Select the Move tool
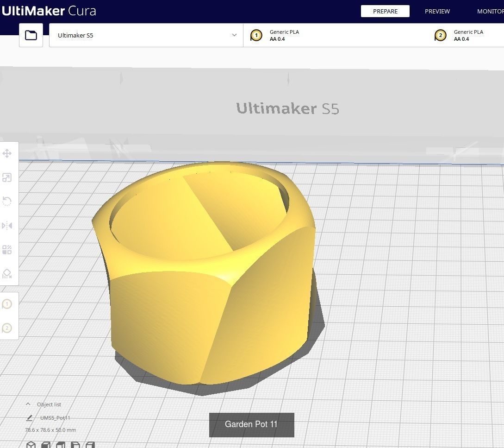The height and width of the screenshot is (448, 504). coord(7,153)
